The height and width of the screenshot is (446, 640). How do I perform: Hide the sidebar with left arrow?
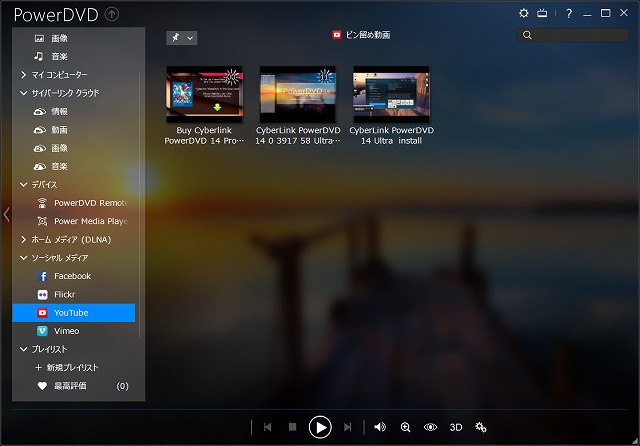click(x=6, y=214)
